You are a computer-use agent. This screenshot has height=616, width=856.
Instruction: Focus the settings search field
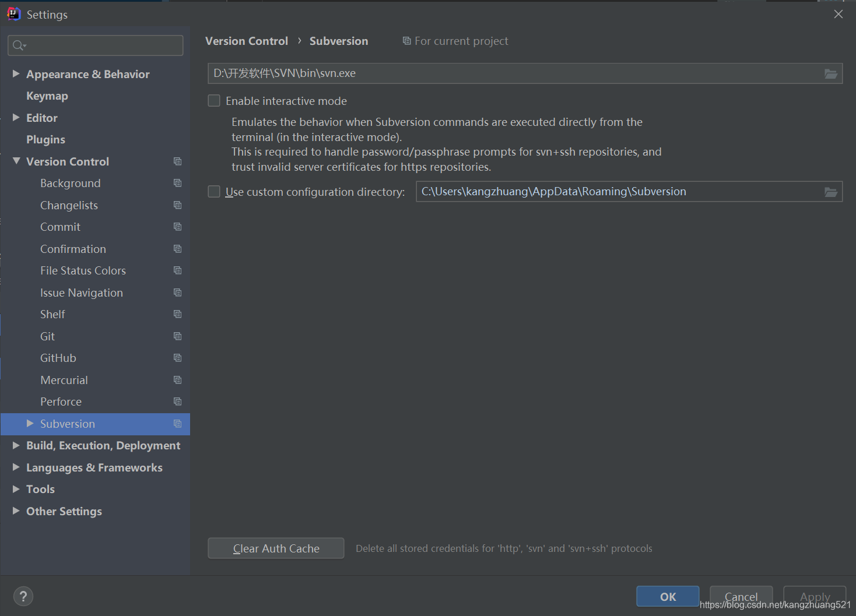point(96,45)
